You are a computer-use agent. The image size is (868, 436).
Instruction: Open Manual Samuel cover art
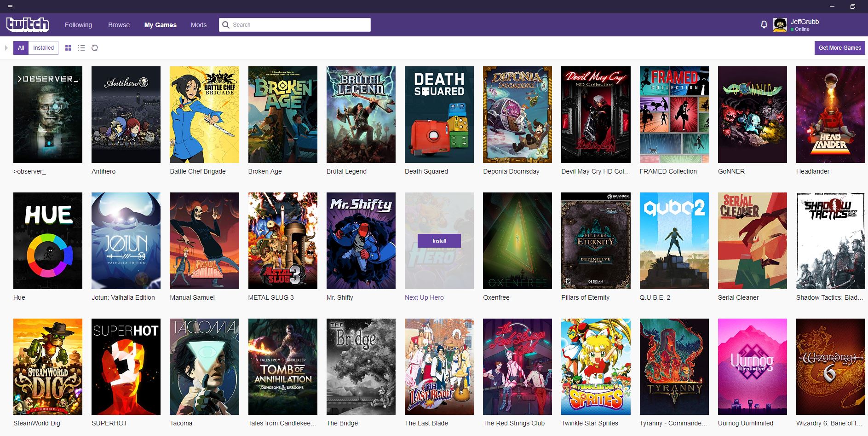click(x=204, y=241)
